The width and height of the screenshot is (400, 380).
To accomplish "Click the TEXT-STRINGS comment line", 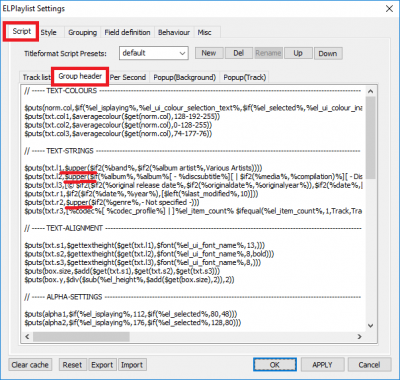I will coord(192,151).
